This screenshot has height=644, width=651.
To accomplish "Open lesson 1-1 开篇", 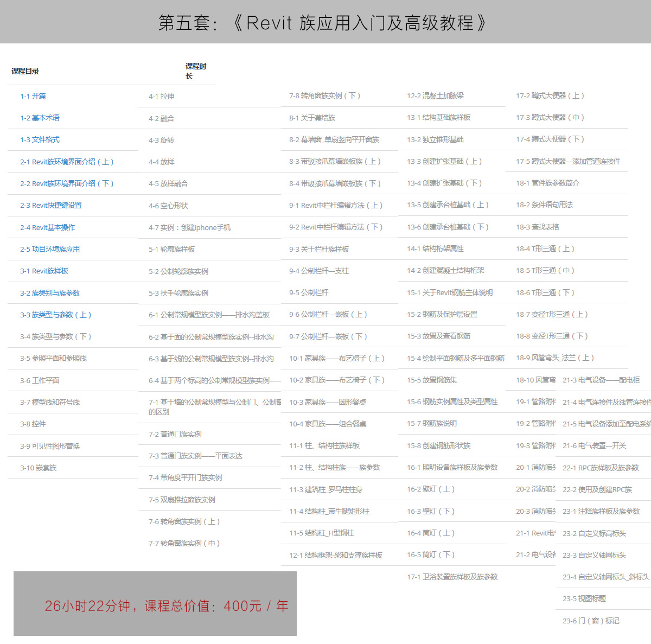I will [x=33, y=96].
